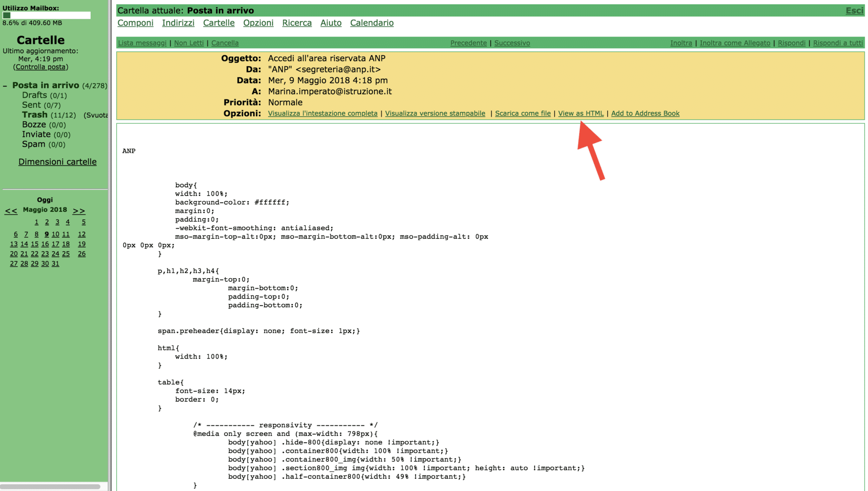868x491 pixels.
Task: Click Dimensioni cartelle link
Action: [x=57, y=162]
